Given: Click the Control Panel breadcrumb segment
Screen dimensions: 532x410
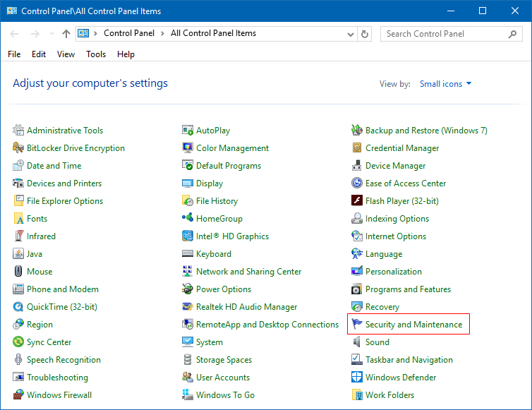Looking at the screenshot, I should tap(129, 33).
